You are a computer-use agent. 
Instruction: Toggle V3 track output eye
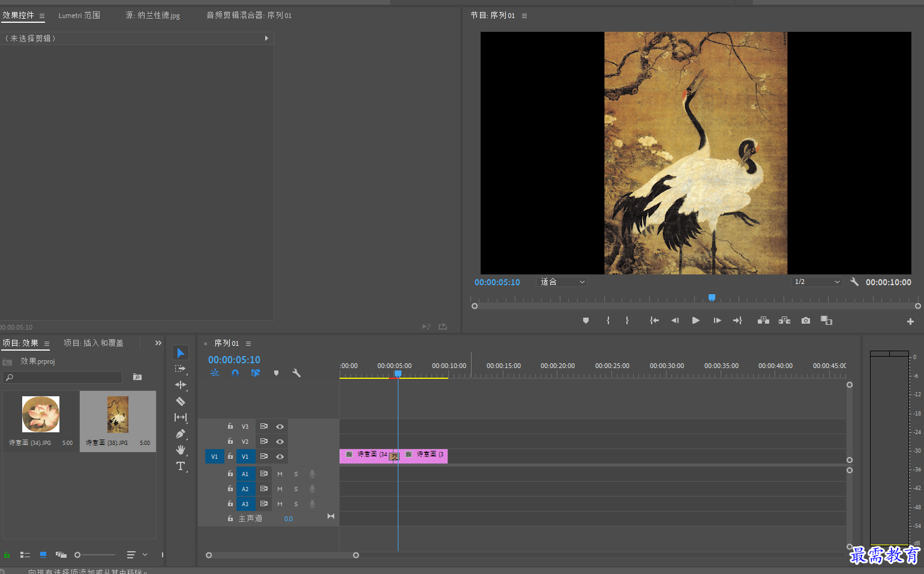(x=280, y=426)
